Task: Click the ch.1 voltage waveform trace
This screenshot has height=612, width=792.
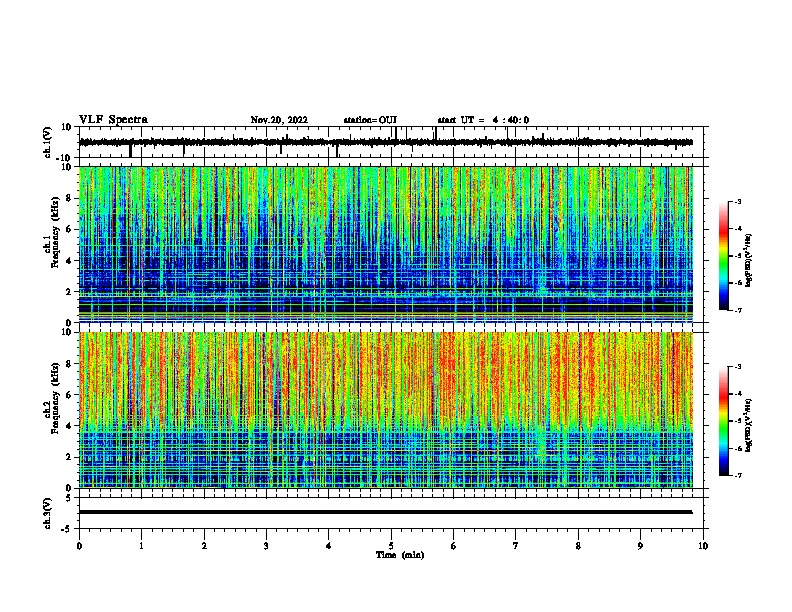Action: pos(385,142)
